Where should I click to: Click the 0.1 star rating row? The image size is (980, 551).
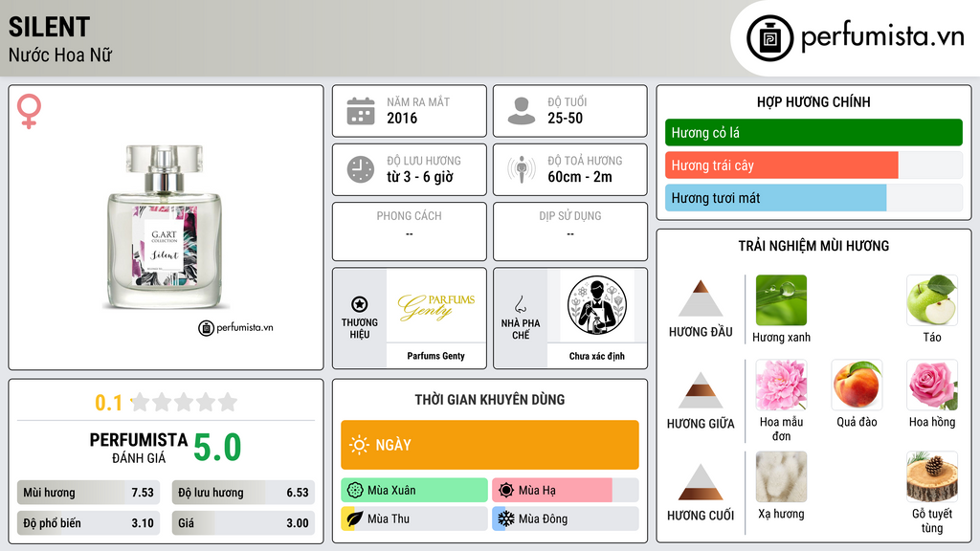pos(166,403)
